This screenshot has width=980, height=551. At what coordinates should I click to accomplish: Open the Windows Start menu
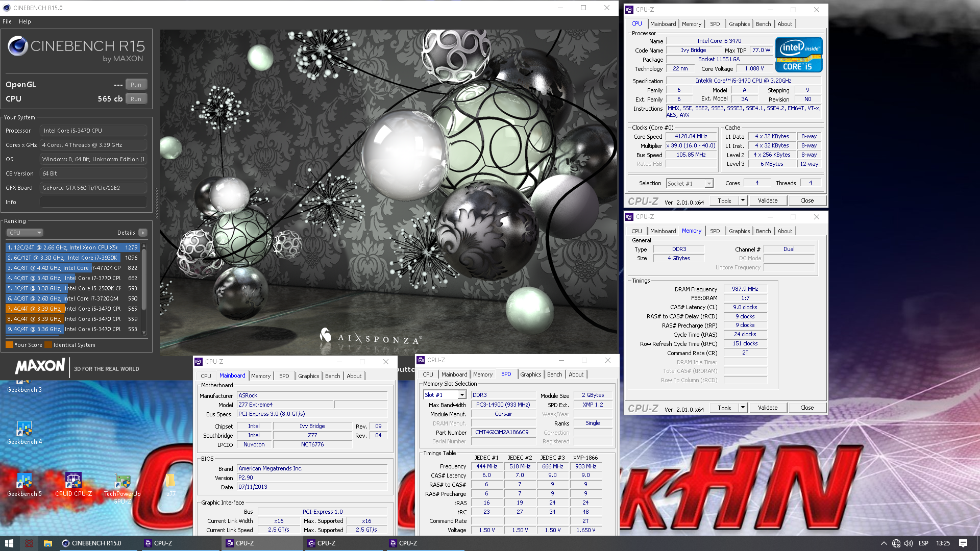(x=9, y=543)
